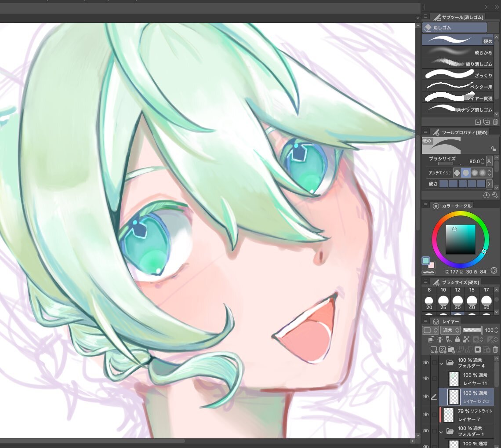Select the 消しゴム sub tool group tab
Image resolution: width=501 pixels, height=448 pixels.
click(x=454, y=28)
